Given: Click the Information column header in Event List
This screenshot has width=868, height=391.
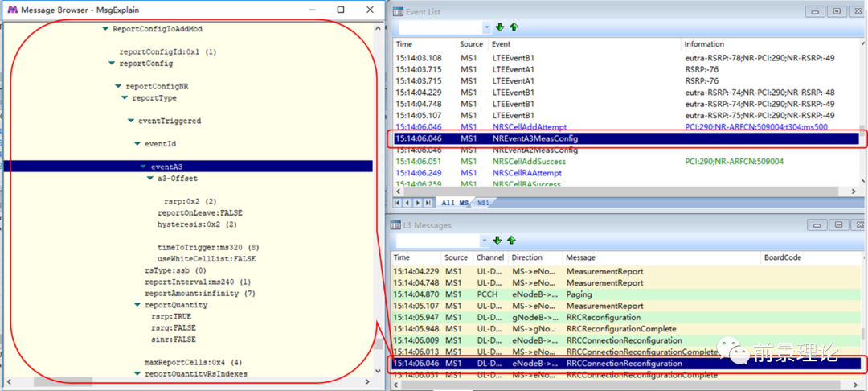Looking at the screenshot, I should tap(769, 44).
